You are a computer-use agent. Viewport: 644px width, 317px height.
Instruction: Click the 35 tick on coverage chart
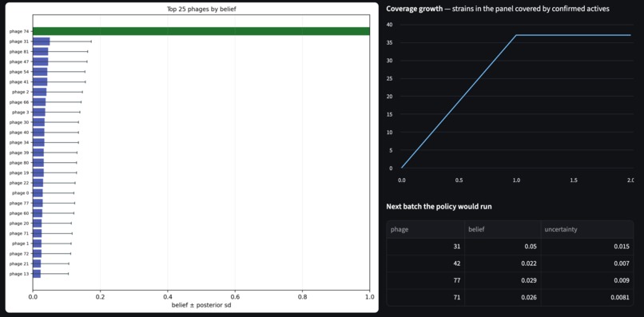[x=389, y=42]
